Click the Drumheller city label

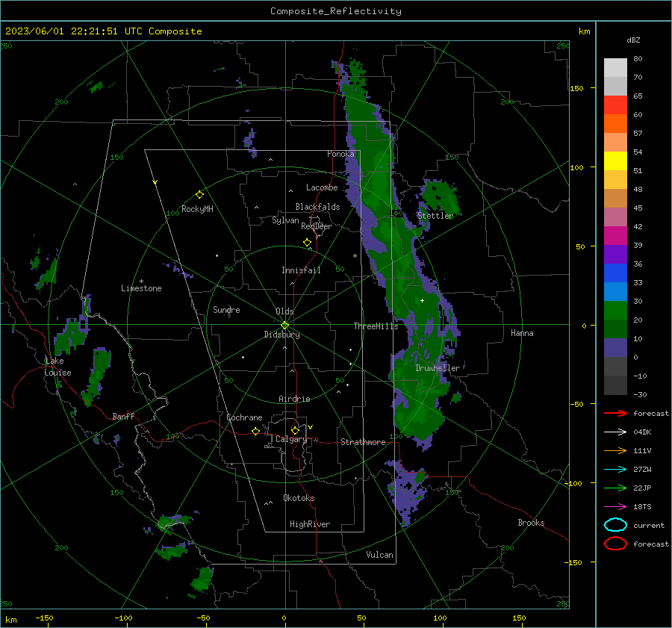[438, 368]
